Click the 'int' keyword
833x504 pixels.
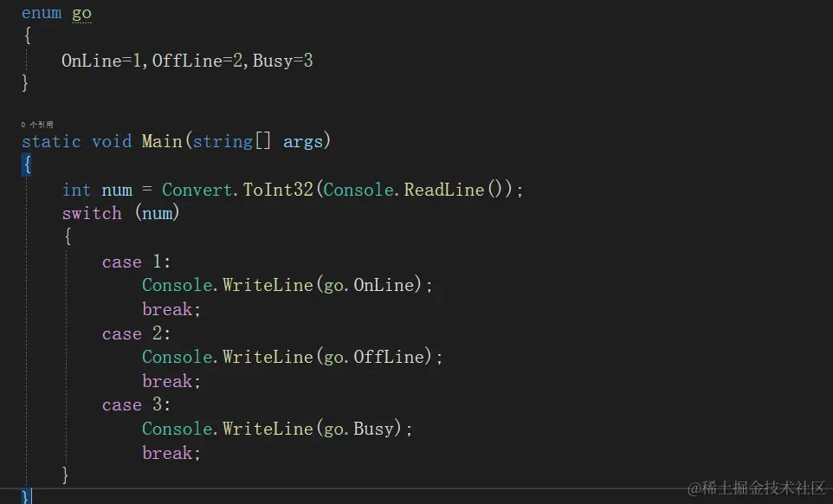pyautogui.click(x=76, y=190)
